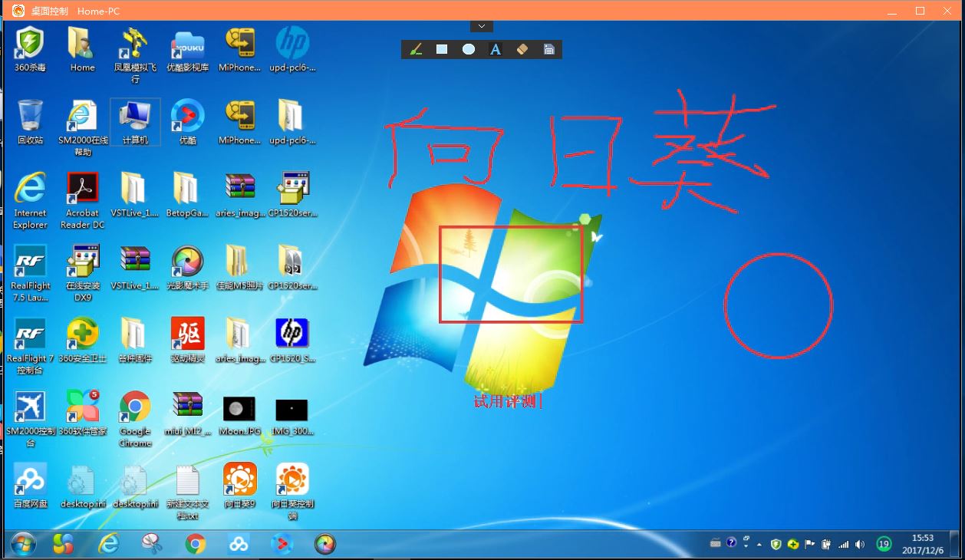
Task: Open the Internet Explorer desktop shortcut
Action: coord(30,201)
